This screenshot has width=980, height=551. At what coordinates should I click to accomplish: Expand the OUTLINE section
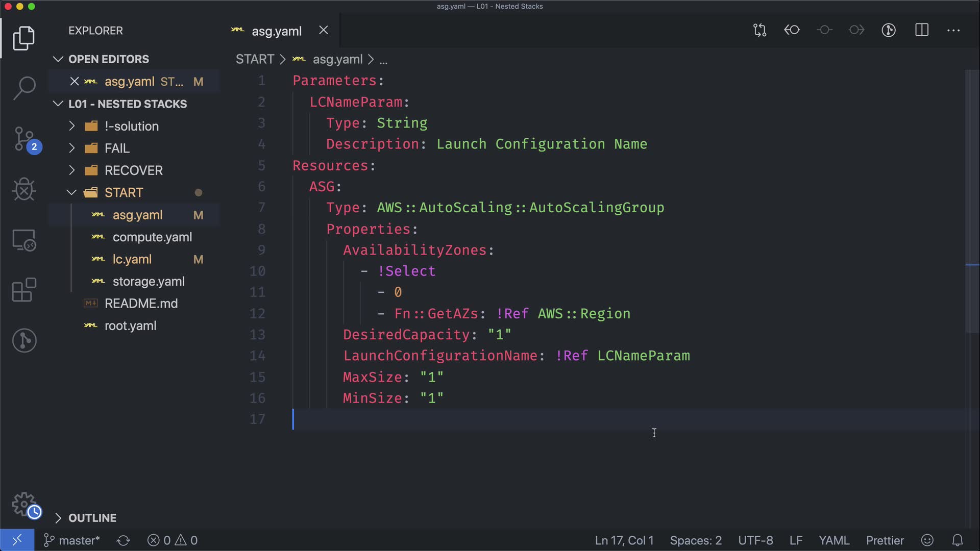click(92, 518)
